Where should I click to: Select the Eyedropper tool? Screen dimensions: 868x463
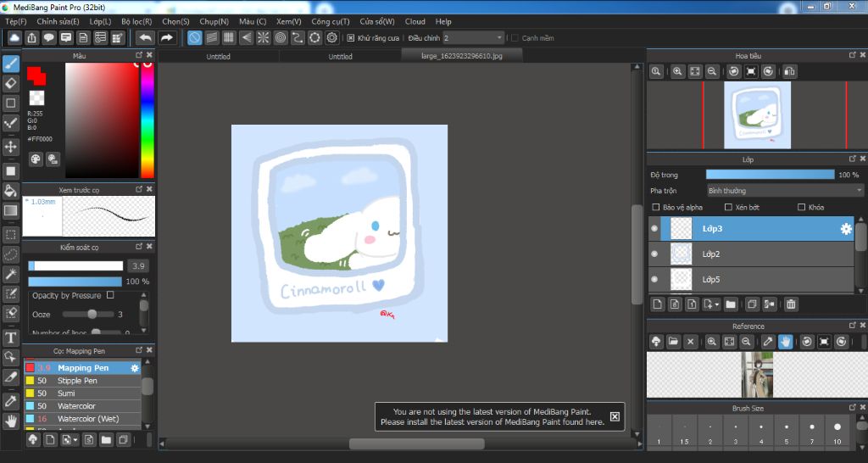(x=10, y=401)
